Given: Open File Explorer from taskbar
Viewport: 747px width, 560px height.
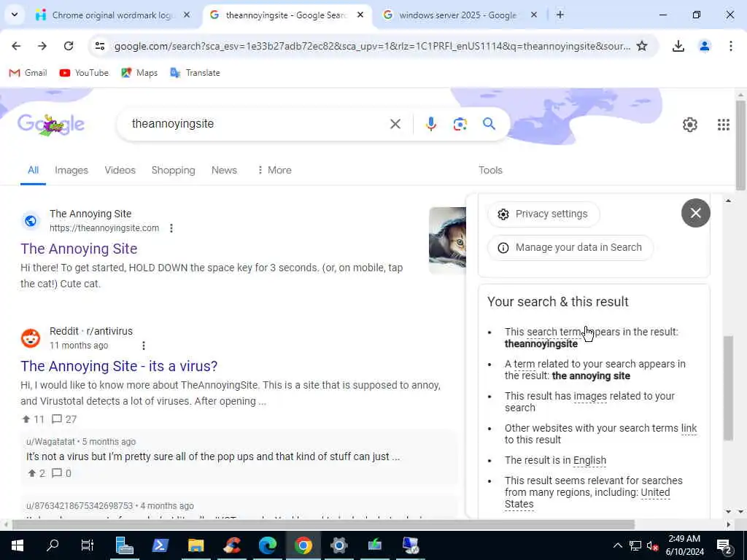Looking at the screenshot, I should [196, 545].
